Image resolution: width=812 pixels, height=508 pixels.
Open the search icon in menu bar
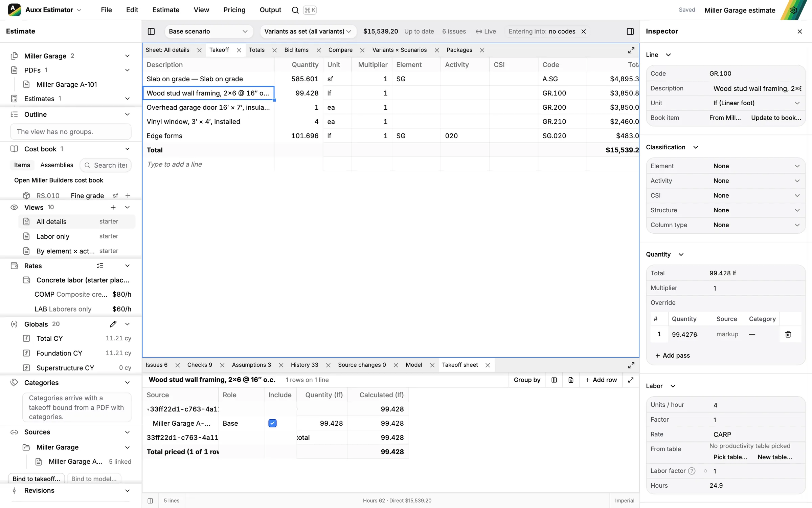coord(295,10)
